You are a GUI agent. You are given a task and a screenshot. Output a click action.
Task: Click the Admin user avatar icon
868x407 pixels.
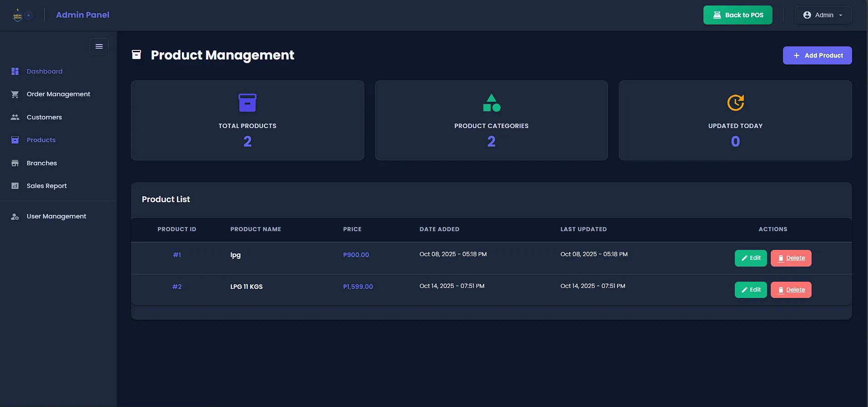pyautogui.click(x=807, y=15)
